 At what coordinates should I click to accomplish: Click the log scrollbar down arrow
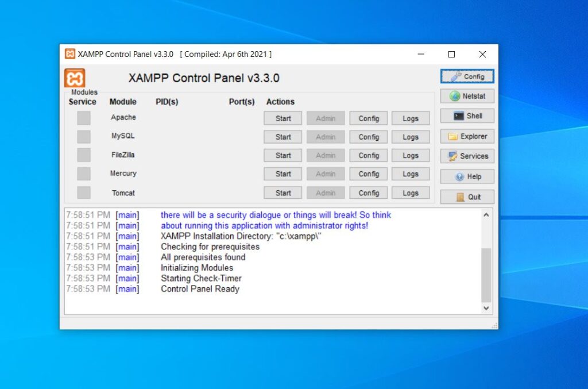(486, 308)
